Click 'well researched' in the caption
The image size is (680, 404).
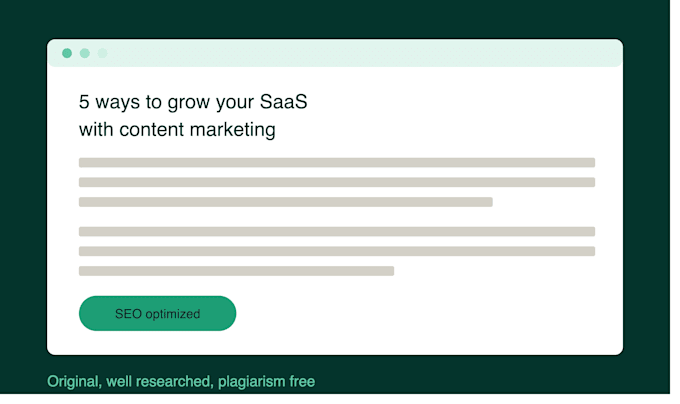(159, 381)
